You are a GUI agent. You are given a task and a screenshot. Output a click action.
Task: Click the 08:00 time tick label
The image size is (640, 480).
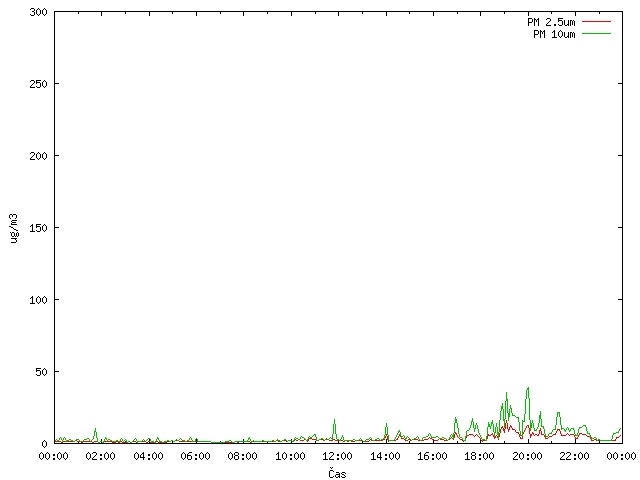tap(242, 456)
